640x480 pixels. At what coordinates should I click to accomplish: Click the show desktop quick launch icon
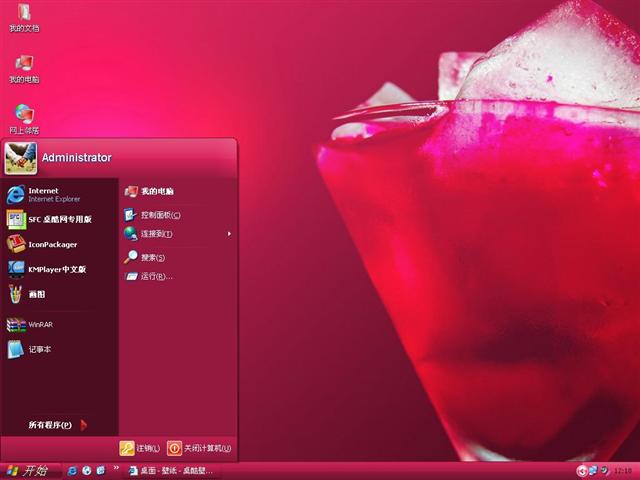point(100,471)
